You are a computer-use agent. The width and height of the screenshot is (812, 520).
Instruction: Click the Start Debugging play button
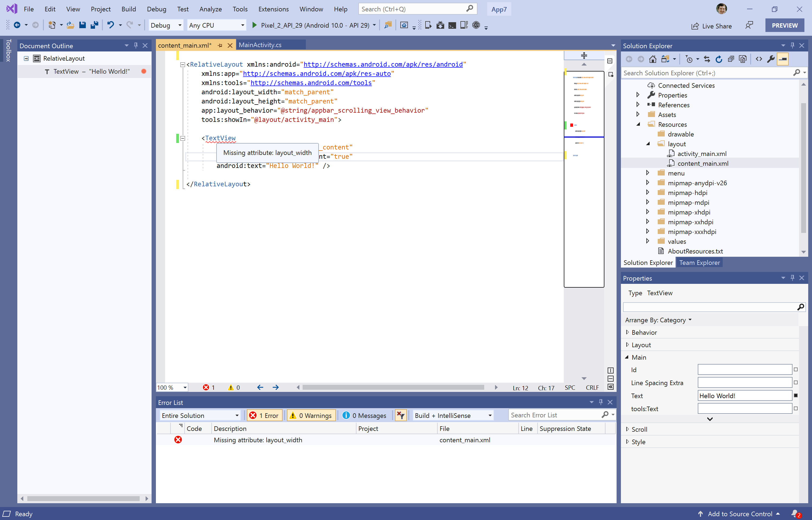click(254, 25)
